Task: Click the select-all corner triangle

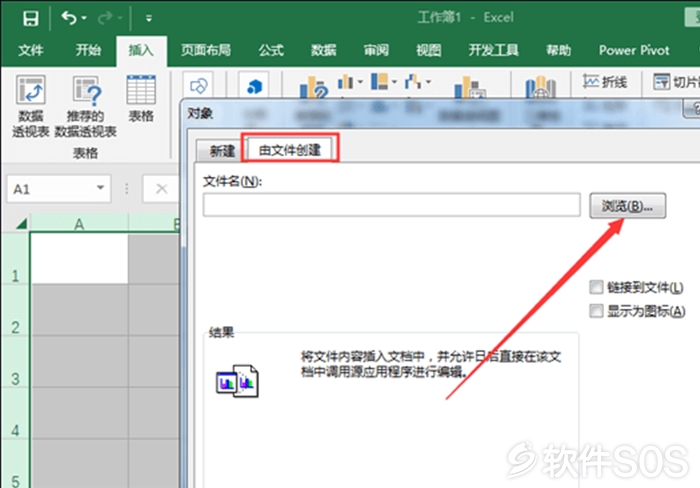Action: click(21, 224)
